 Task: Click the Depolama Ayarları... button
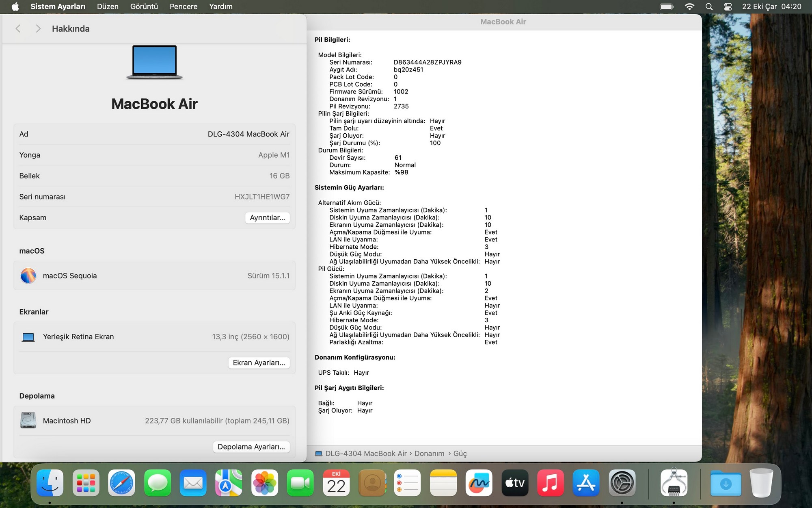251,447
